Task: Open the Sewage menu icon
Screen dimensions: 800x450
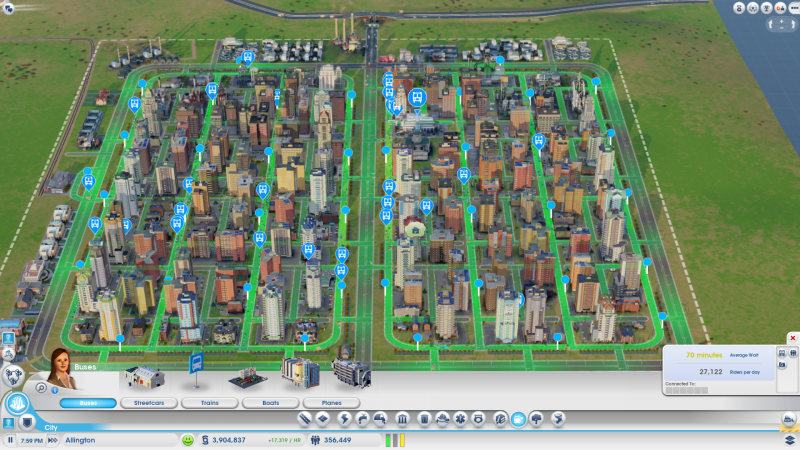Action: 381,419
